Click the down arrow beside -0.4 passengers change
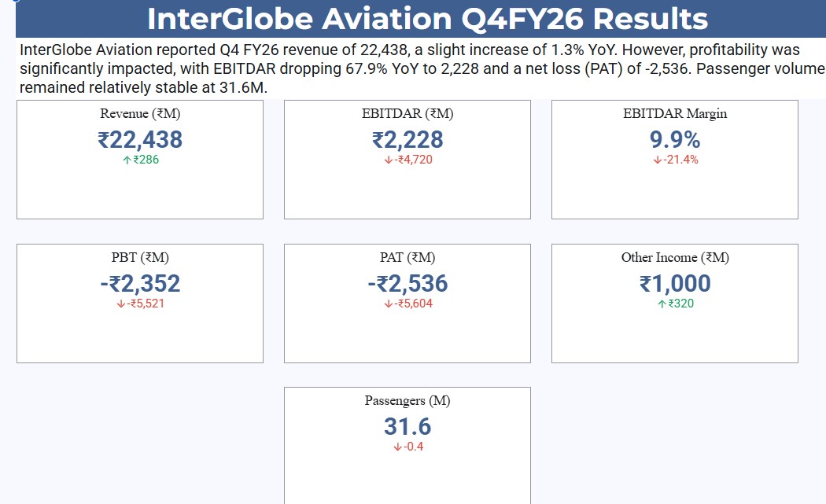 (x=398, y=447)
